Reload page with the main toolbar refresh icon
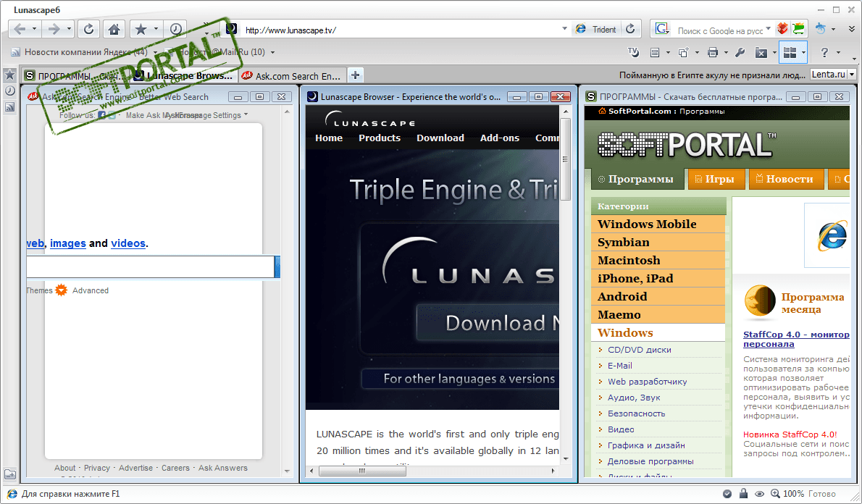862x504 pixels. click(88, 29)
